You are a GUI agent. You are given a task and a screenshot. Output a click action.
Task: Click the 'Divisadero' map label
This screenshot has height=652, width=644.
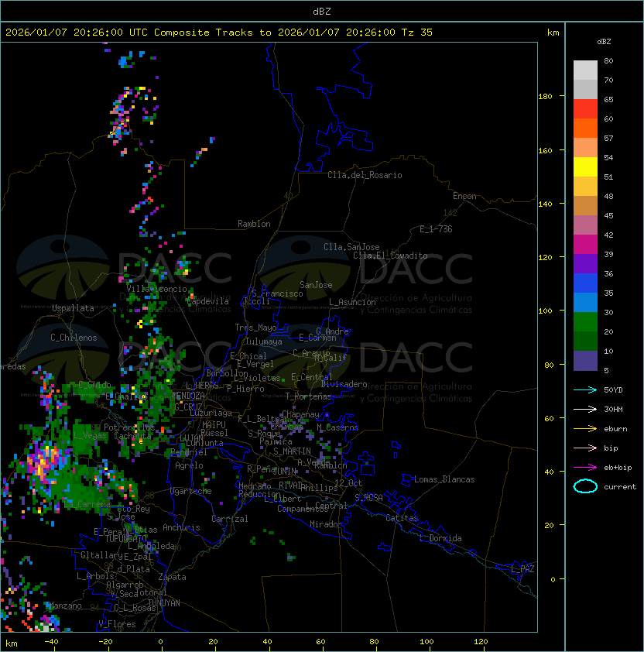tap(344, 384)
